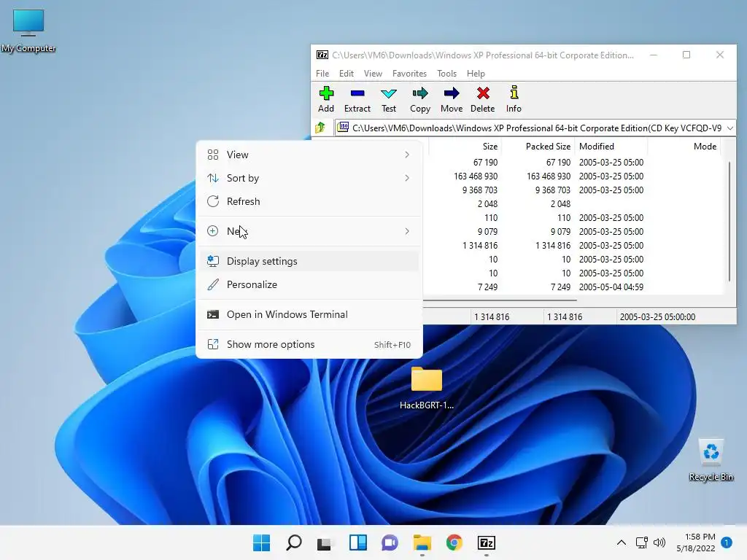Launch Google Chrome from the taskbar

point(454,542)
